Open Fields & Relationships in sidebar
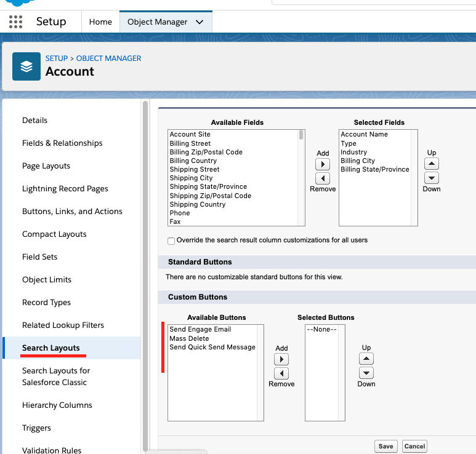Image resolution: width=476 pixels, height=454 pixels. pos(62,143)
